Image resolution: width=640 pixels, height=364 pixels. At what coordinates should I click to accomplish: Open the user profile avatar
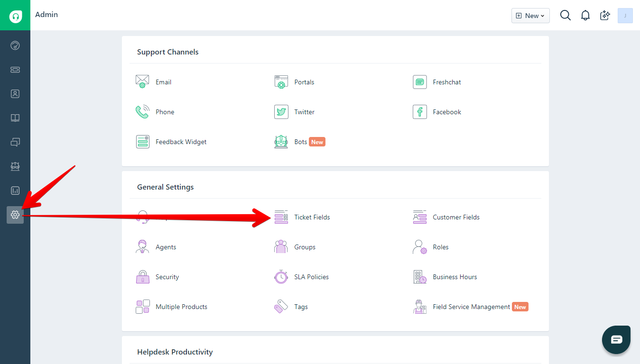(x=625, y=16)
